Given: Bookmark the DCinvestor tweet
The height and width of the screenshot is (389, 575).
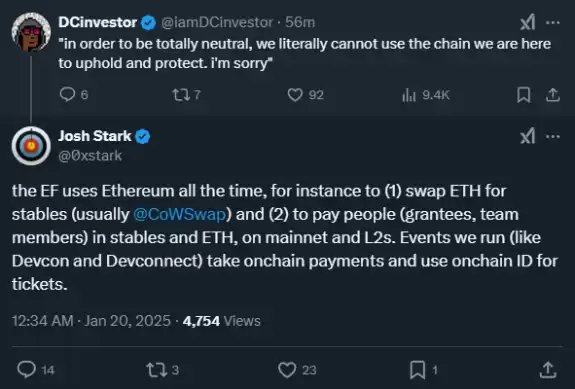Looking at the screenshot, I should pyautogui.click(x=524, y=95).
